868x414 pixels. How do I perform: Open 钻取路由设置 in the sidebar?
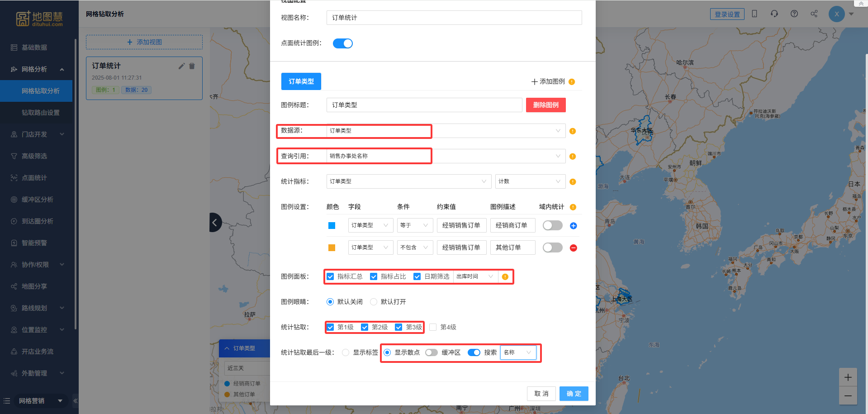(x=40, y=113)
